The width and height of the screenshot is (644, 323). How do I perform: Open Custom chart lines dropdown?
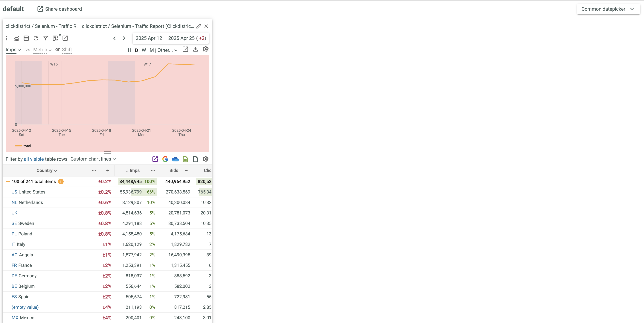tap(93, 159)
